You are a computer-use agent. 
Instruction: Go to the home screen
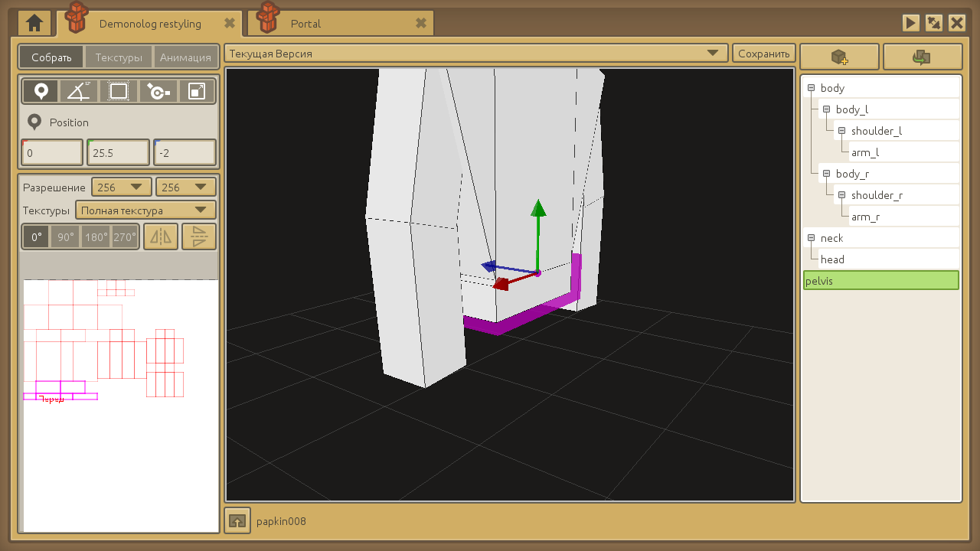click(x=34, y=24)
